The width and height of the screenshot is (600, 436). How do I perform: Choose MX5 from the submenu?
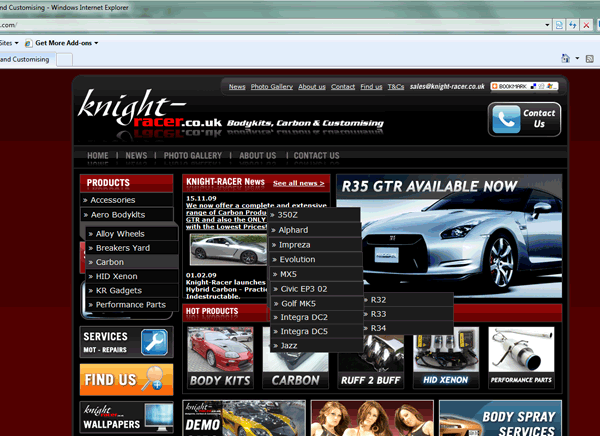point(316,274)
